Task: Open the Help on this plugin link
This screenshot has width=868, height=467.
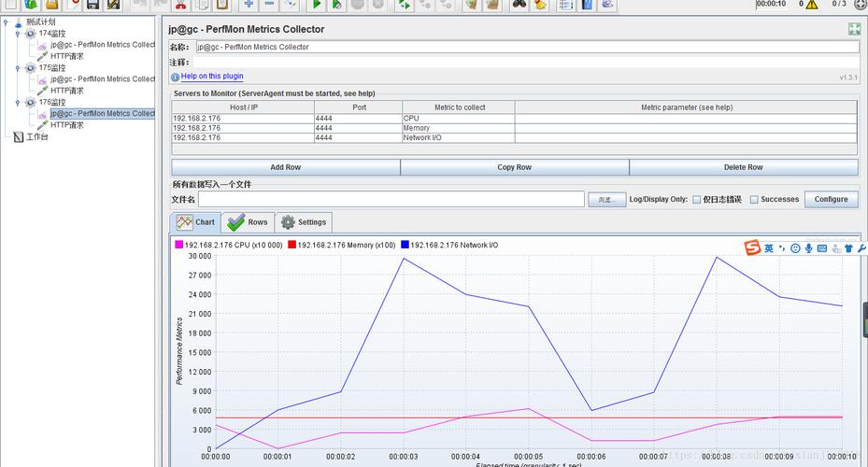Action: pos(212,77)
